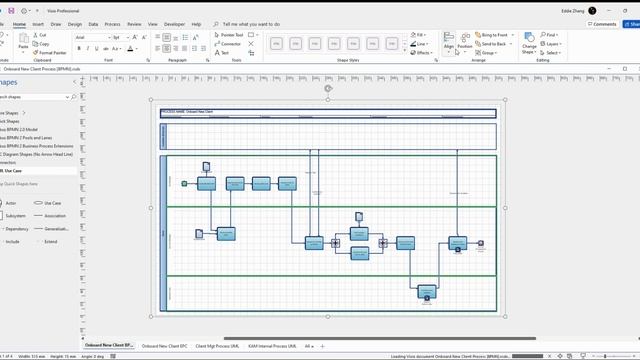
Task: Open the Insert ribbon tab
Action: point(38,24)
